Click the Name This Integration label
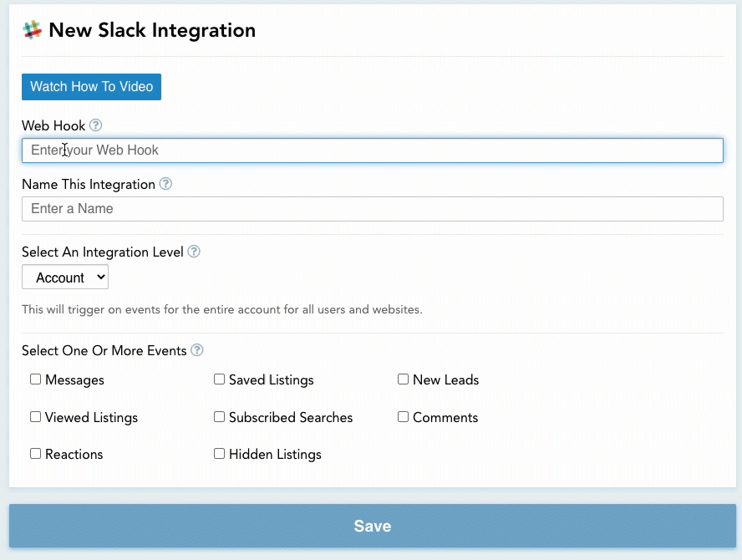The width and height of the screenshot is (742, 560). [x=89, y=184]
